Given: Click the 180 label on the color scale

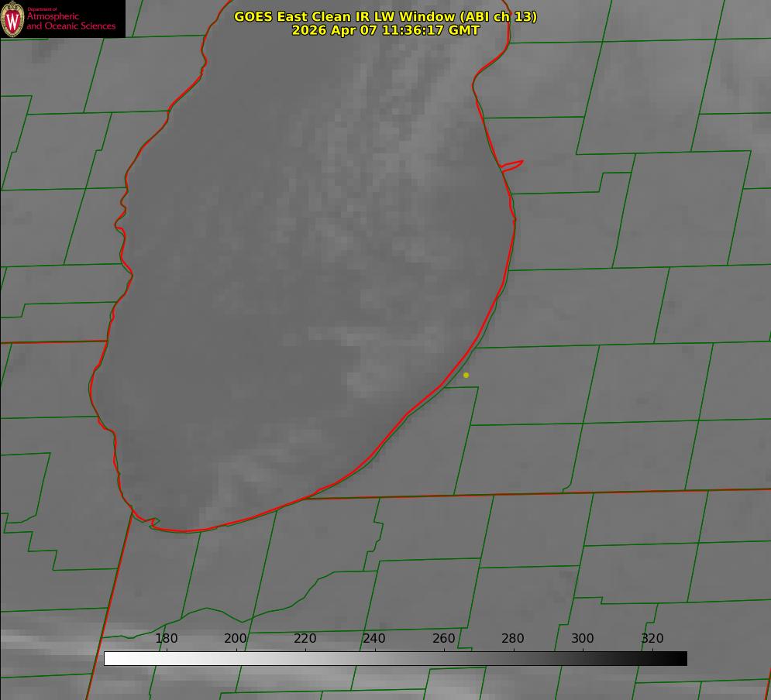Looking at the screenshot, I should [x=166, y=638].
